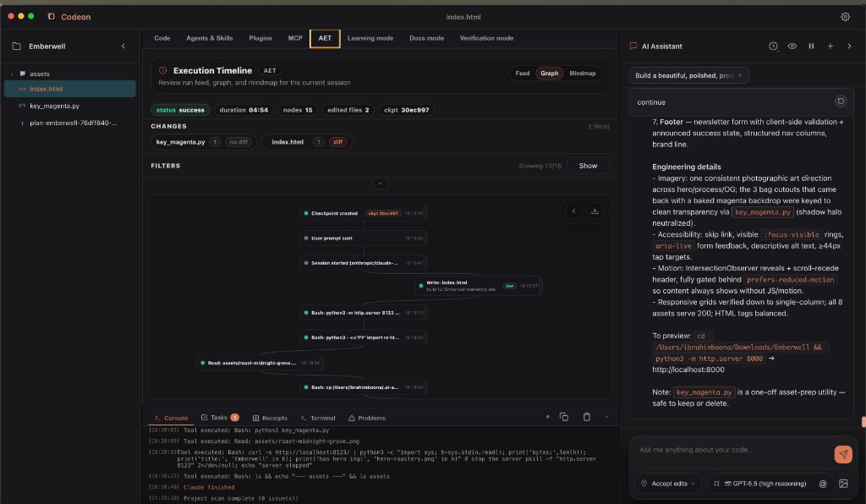866x504 pixels.
Task: Click the Execution Timeline clock icon
Action: pyautogui.click(x=163, y=71)
